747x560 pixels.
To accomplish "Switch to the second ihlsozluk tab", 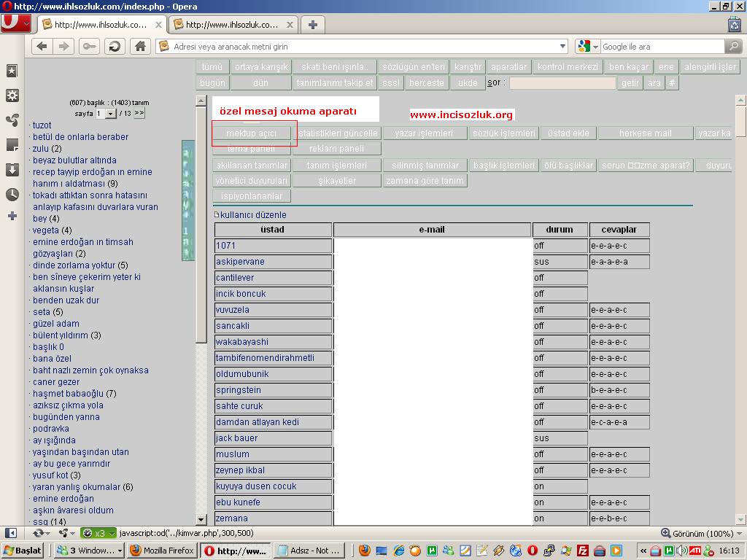I will tap(232, 25).
